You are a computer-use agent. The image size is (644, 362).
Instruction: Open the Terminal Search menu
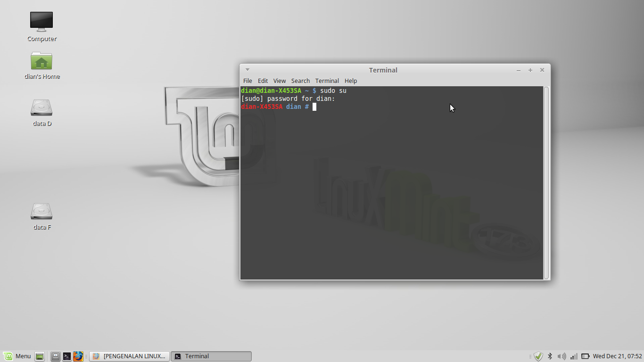[x=300, y=81]
